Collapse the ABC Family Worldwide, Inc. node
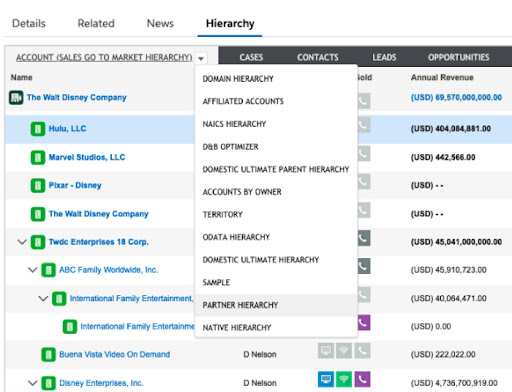Viewport: 512px width, 392px height. tap(32, 270)
